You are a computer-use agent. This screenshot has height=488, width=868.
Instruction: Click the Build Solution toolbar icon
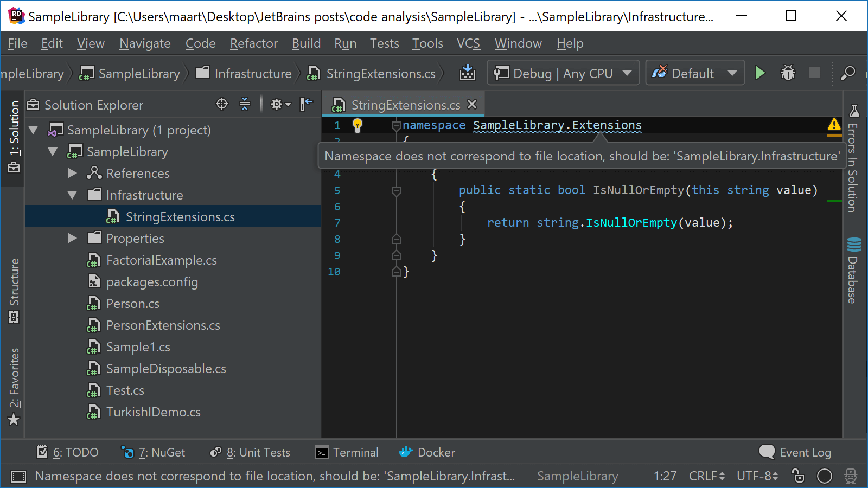click(x=467, y=73)
